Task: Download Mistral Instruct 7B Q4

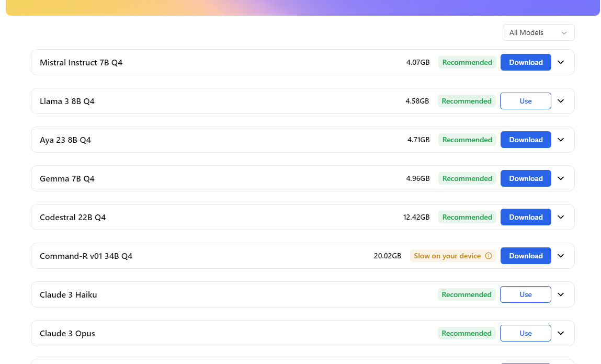Action: pos(526,62)
